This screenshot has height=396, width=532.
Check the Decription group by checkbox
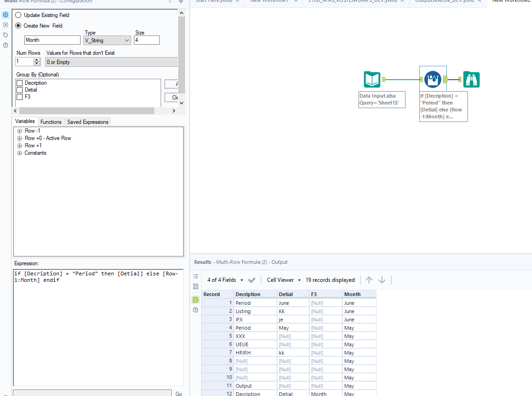coord(19,83)
